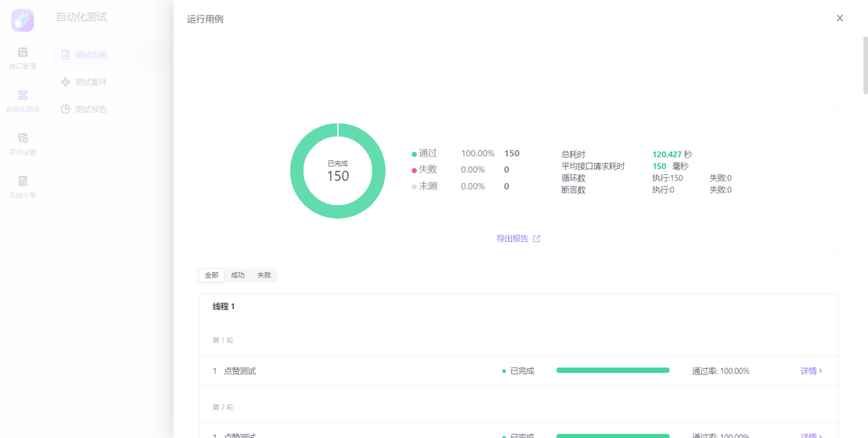The width and height of the screenshot is (868, 438).
Task: Click the 已完成 status in round 1
Action: point(522,371)
